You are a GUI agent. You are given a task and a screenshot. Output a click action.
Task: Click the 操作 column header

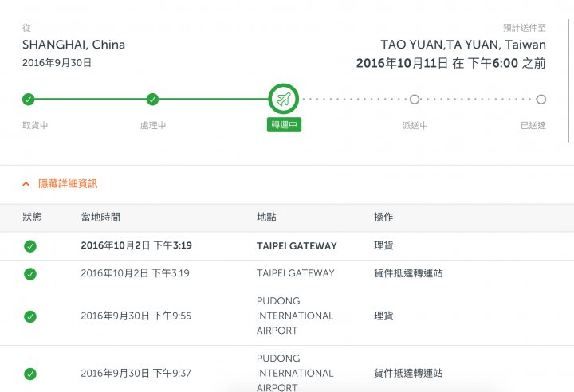pyautogui.click(x=383, y=217)
